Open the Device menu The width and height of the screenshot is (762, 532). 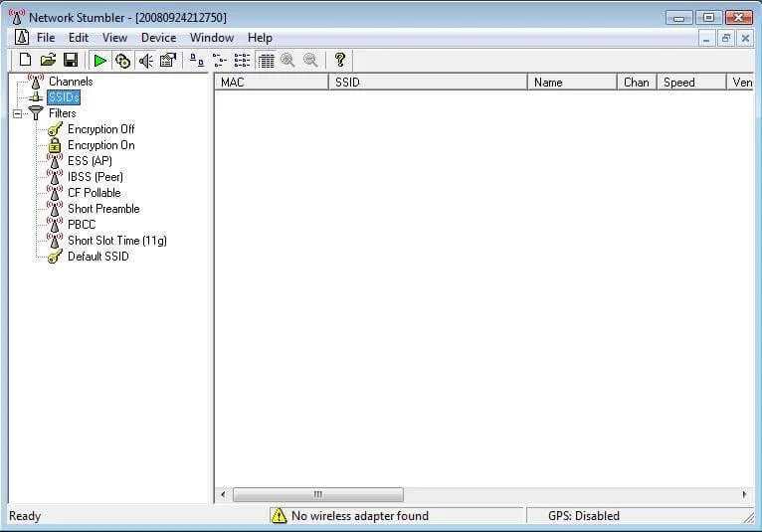158,38
